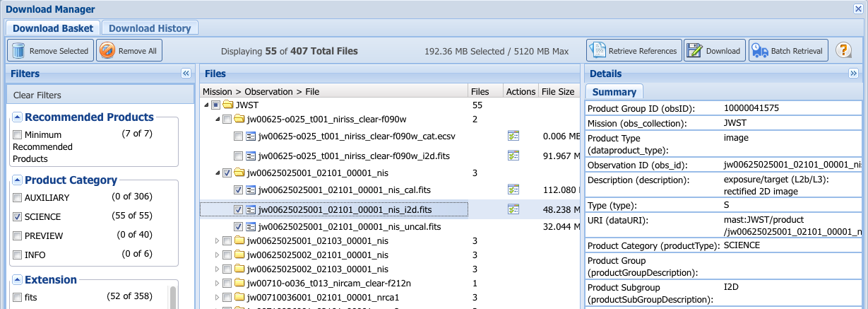Screen dimensions: 868x309
Task: Expand jw00710-o036_t013_nircam_clear-f212n tree node
Action: pyautogui.click(x=217, y=283)
